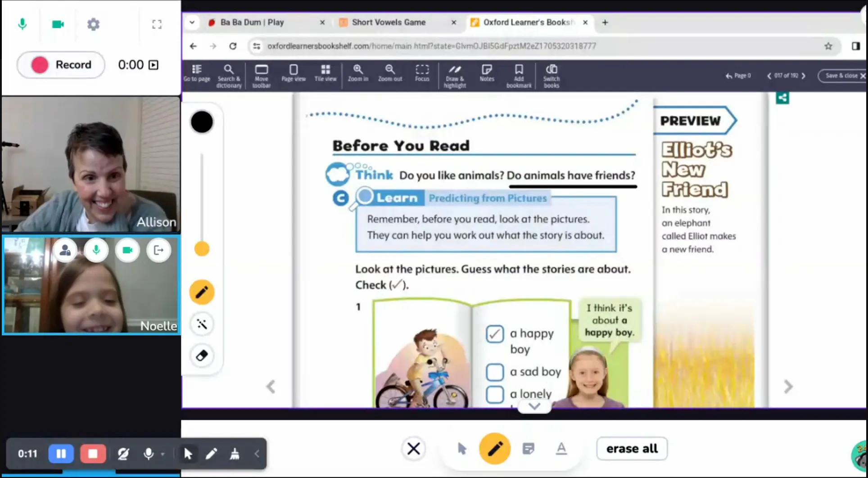This screenshot has height=478, width=868.
Task: Go to the next page using toolbar chevron
Action: pos(804,76)
